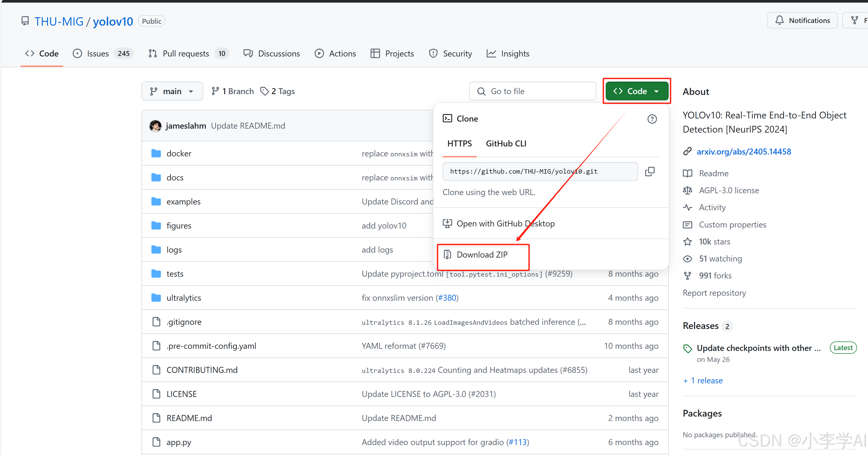Choose Open with GitHub Desktop
Screen dimensions: 868x455
pos(505,224)
